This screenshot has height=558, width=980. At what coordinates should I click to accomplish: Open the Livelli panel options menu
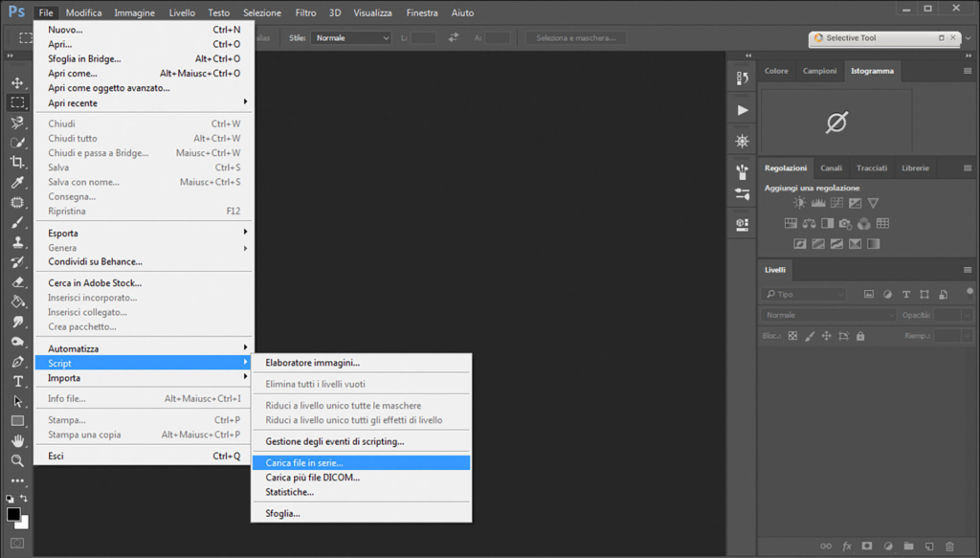(968, 270)
